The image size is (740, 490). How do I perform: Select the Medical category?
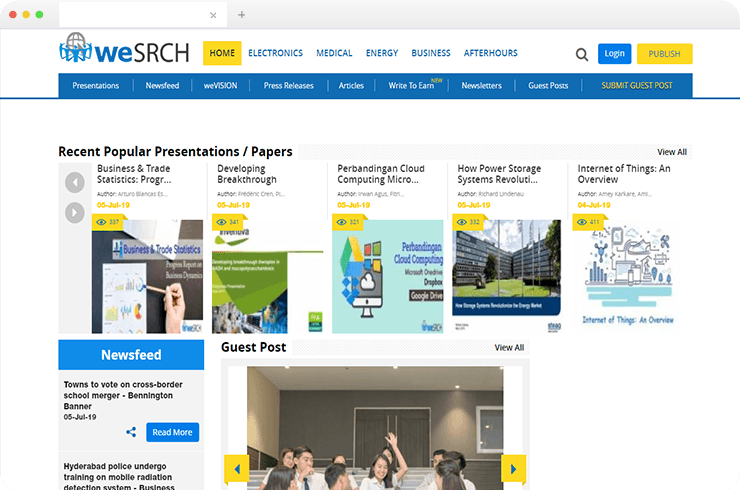coord(334,53)
